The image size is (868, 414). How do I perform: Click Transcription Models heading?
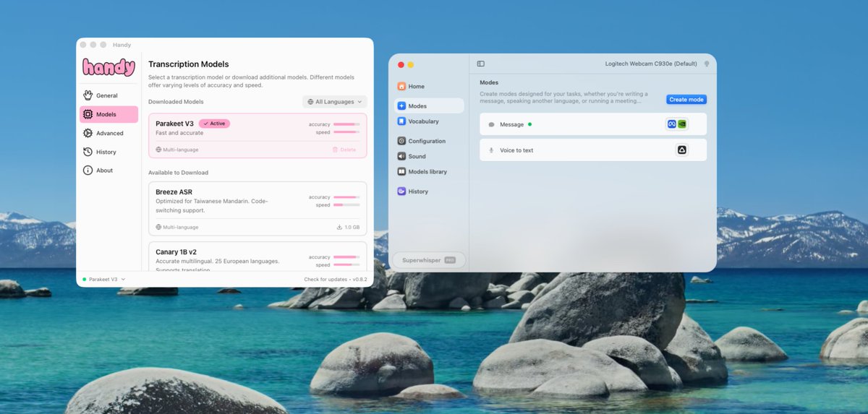pyautogui.click(x=188, y=64)
